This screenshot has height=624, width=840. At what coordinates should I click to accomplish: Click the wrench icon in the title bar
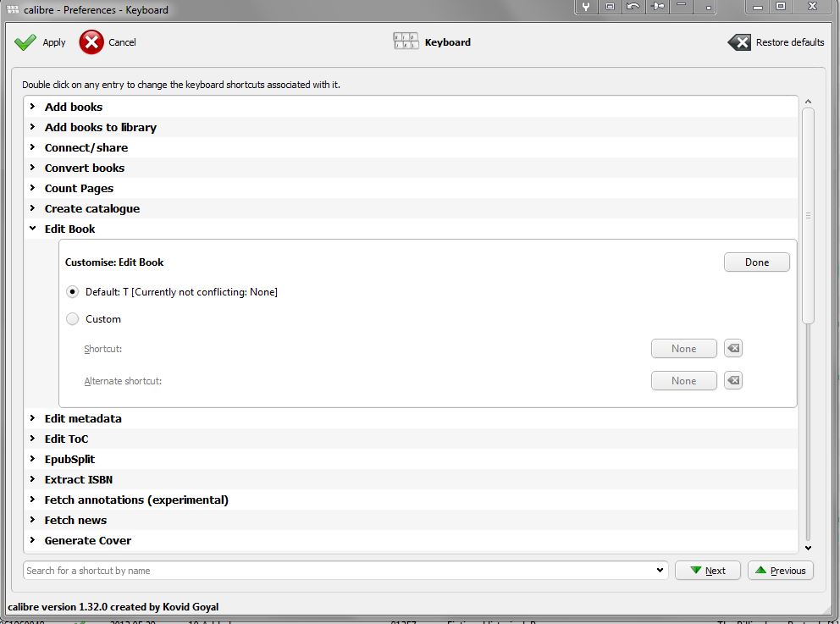point(586,7)
